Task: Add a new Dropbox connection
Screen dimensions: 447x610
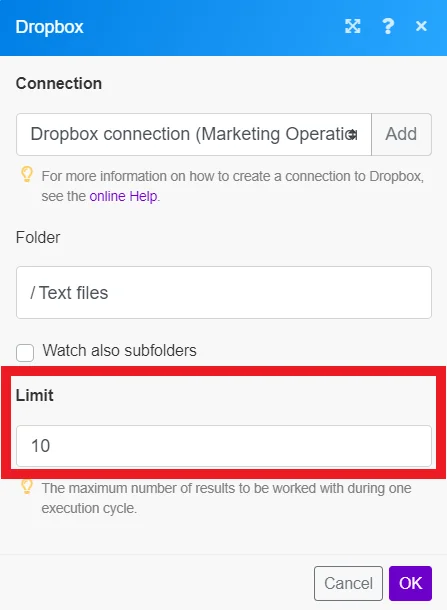Action: (401, 135)
